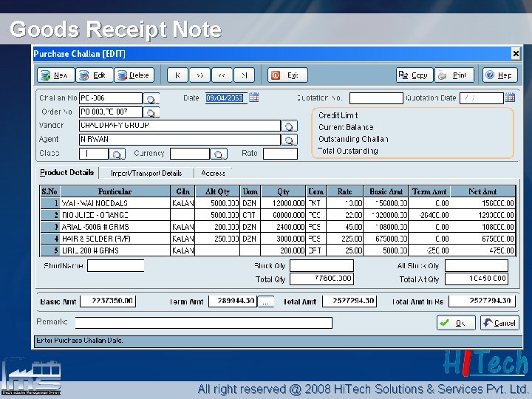This screenshot has width=532, height=399.
Task: Click Term Amt cell -20400.00
Action: point(429,215)
